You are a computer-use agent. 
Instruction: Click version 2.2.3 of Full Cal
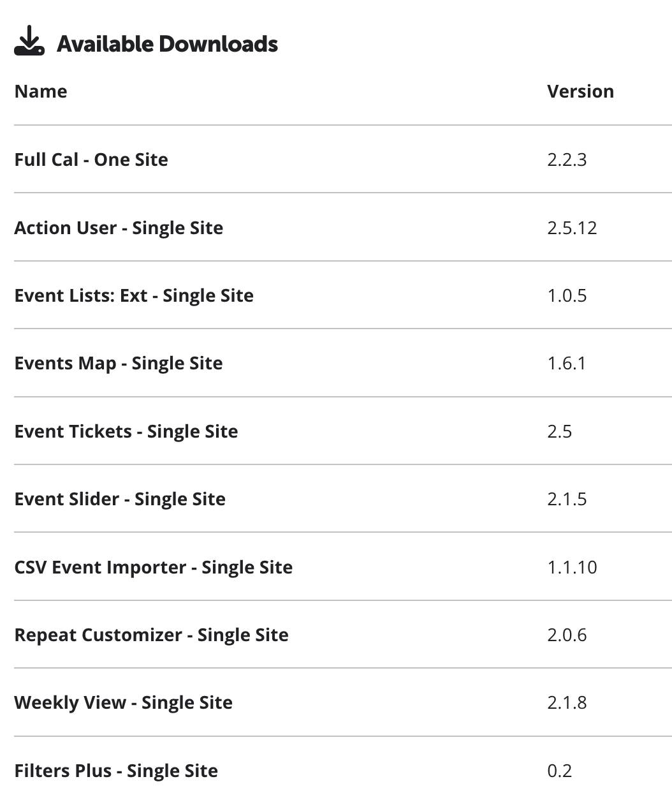(x=567, y=159)
